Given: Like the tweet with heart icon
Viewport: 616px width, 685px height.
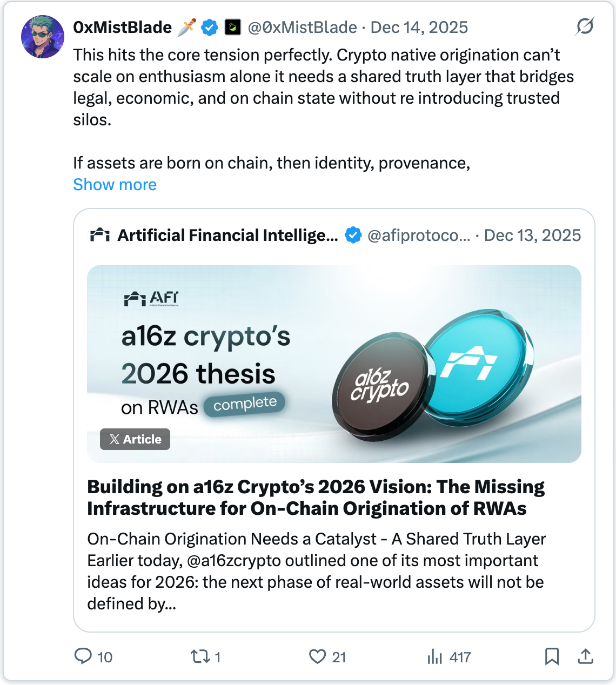Looking at the screenshot, I should tap(317, 656).
